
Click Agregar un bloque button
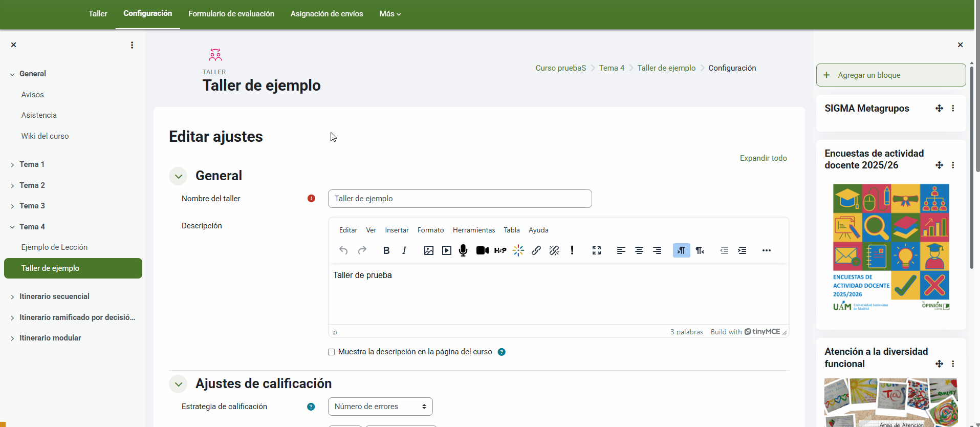[891, 75]
